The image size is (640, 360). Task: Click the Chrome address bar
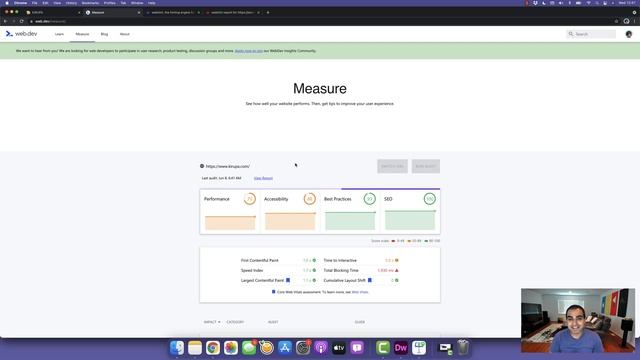click(x=322, y=21)
